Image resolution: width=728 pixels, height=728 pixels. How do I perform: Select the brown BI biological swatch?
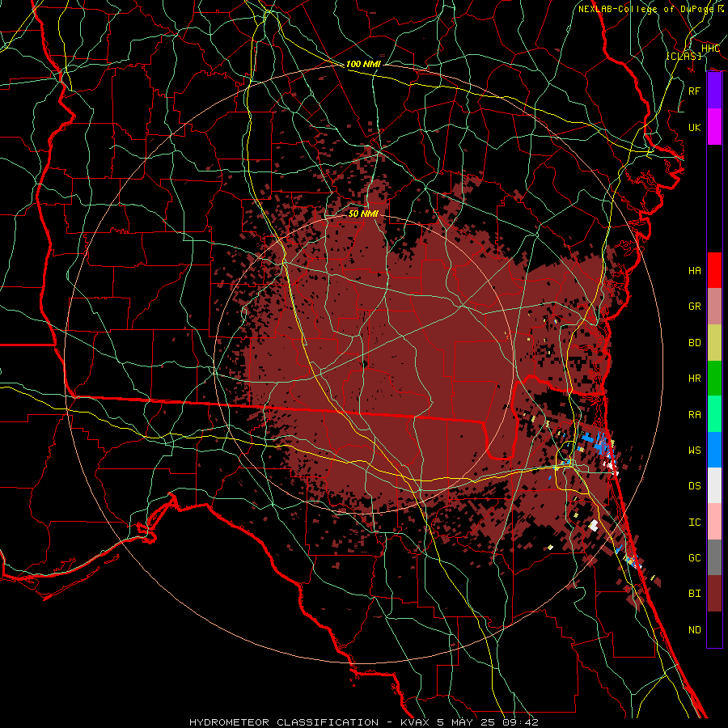point(714,594)
